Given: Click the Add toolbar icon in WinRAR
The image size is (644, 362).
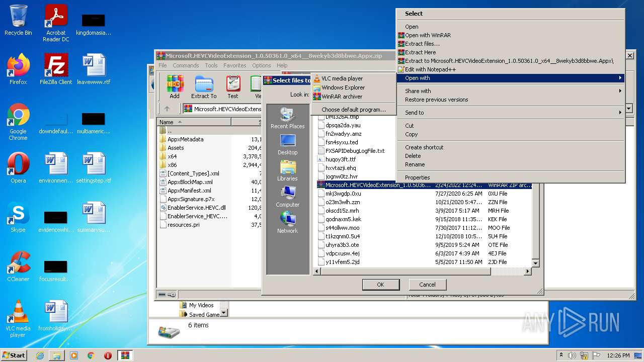Looking at the screenshot, I should [x=175, y=87].
